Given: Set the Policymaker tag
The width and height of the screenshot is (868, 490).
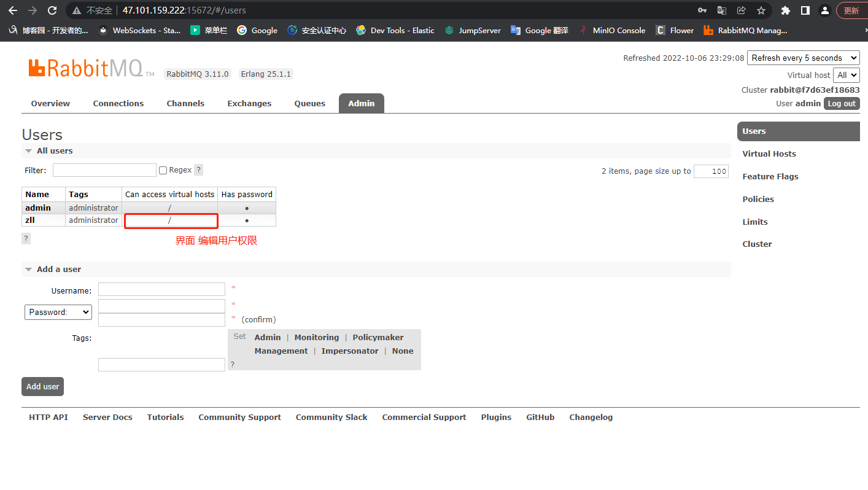Looking at the screenshot, I should point(378,337).
